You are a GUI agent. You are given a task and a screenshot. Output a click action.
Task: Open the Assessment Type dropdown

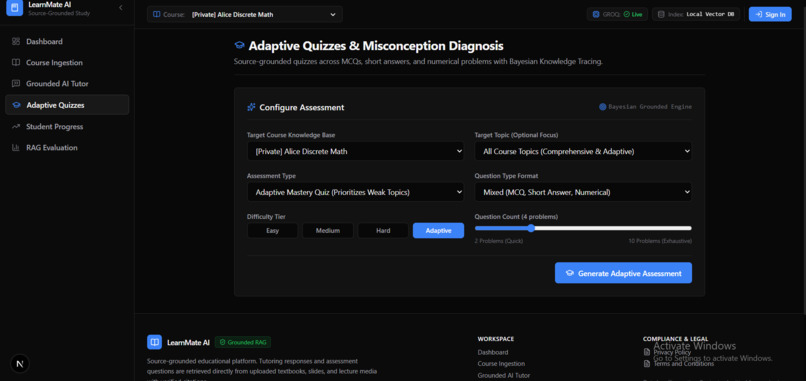pos(355,192)
